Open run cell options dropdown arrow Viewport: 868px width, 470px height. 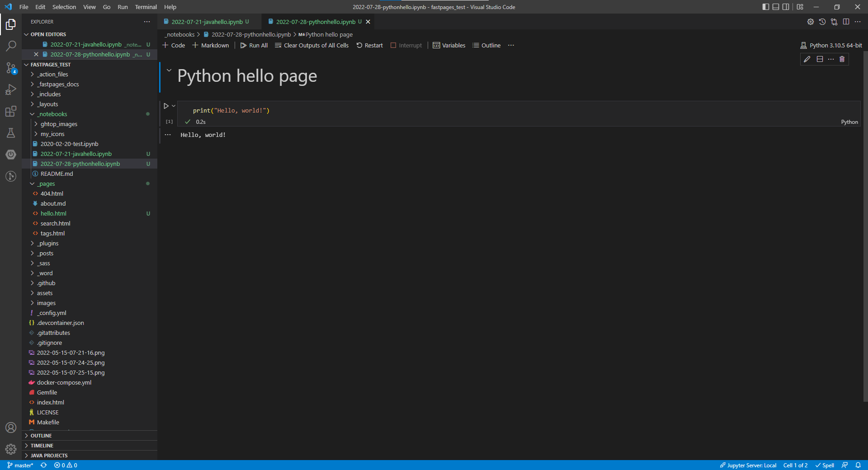tap(174, 106)
